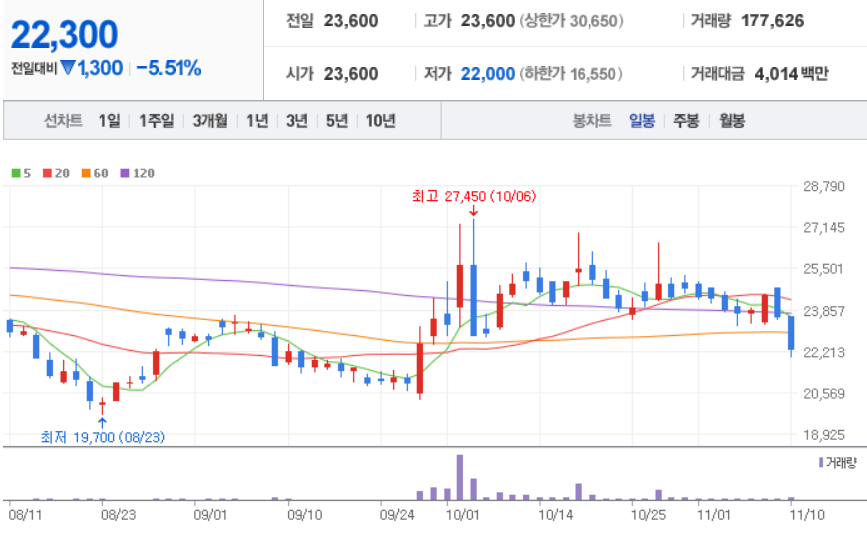Click the 09/24 date label
This screenshot has height=538, width=867.
[x=397, y=515]
